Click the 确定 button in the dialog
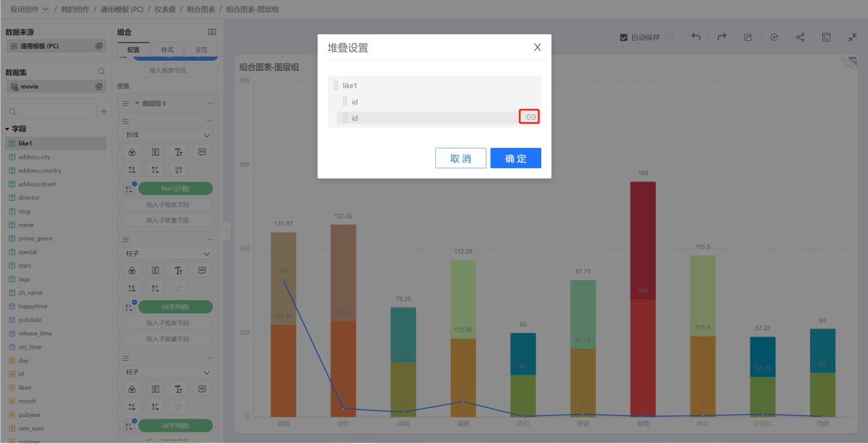Image resolution: width=868 pixels, height=444 pixels. (515, 158)
